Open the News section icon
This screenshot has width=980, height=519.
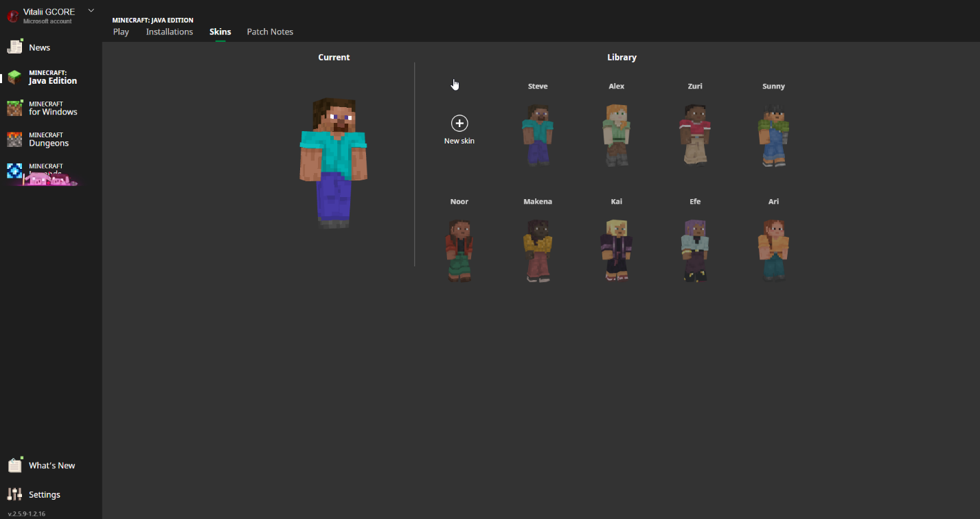coord(15,47)
